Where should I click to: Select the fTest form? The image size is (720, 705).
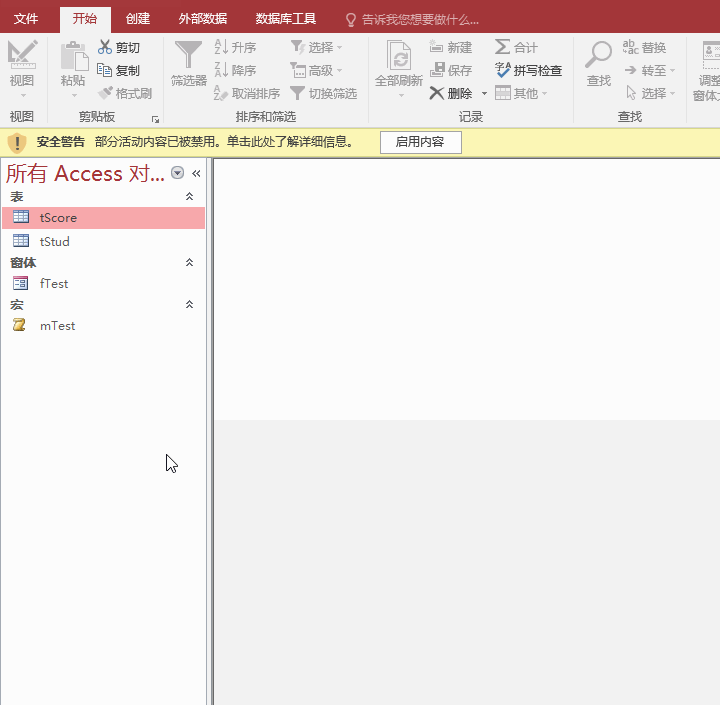coord(103,283)
